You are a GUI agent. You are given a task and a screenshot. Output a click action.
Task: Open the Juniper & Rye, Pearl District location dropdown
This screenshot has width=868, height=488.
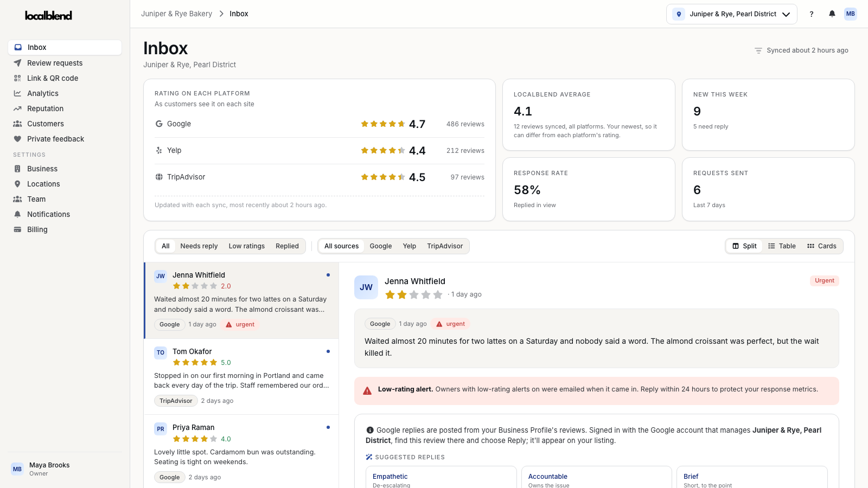[732, 14]
